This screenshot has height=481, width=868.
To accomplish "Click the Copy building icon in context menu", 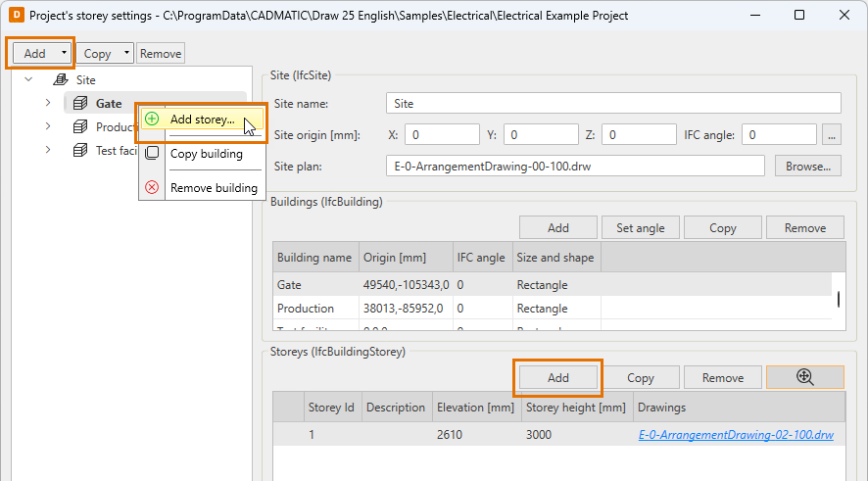I will (152, 153).
